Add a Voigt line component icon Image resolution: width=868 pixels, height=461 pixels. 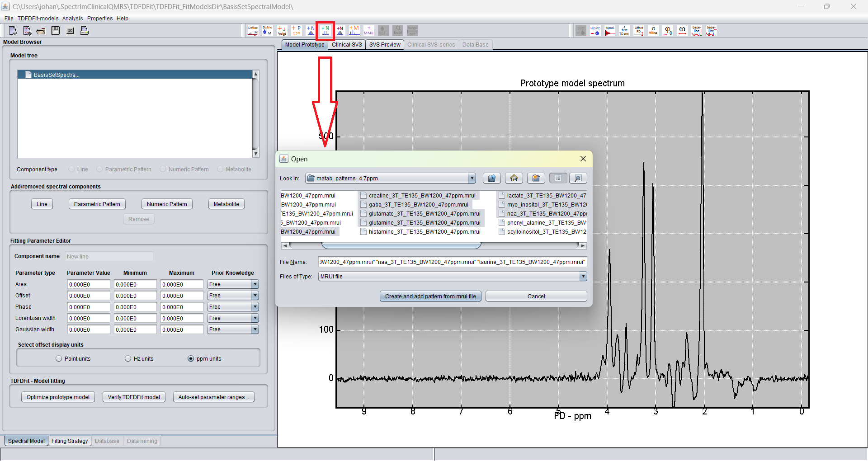[282, 30]
